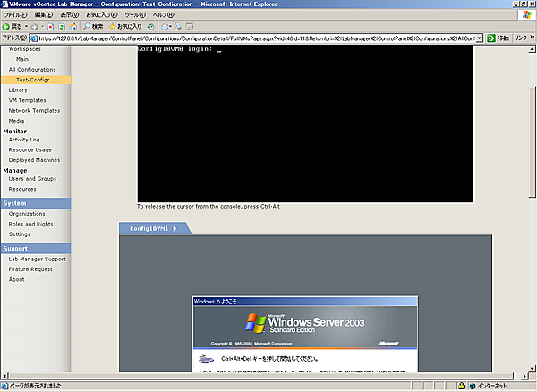This screenshot has width=537, height=392.
Task: View Resource Usage
Action: pyautogui.click(x=30, y=150)
